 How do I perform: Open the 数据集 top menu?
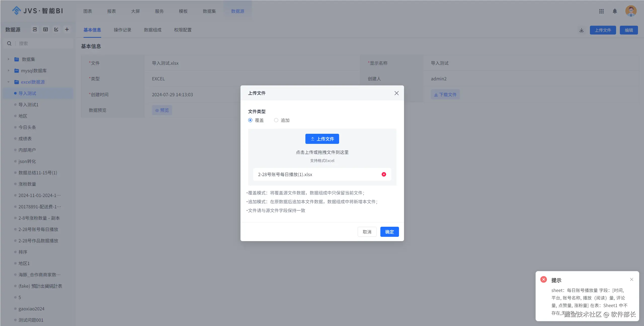209,11
